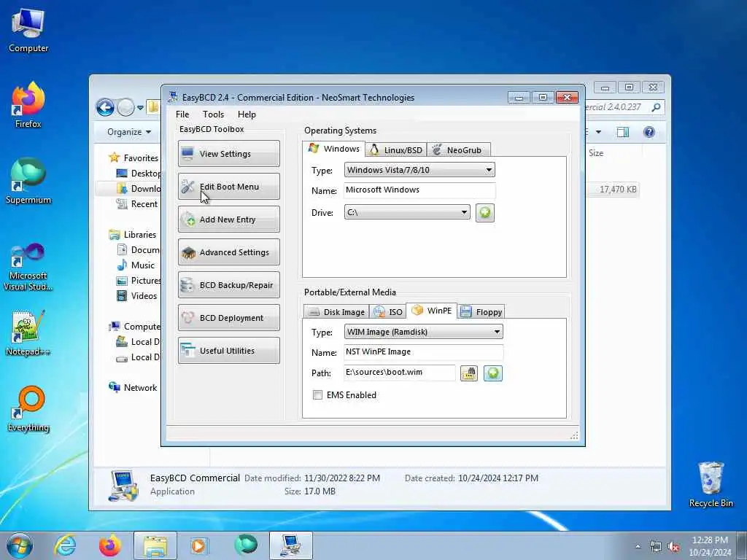Switch to the Disk Image tab
Screen dimensions: 747x560
click(x=336, y=312)
